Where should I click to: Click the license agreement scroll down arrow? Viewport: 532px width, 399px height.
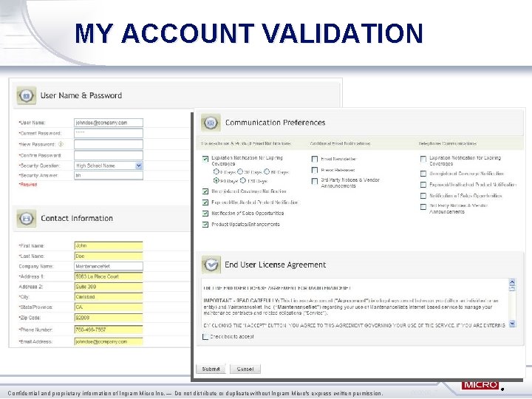coord(512,324)
